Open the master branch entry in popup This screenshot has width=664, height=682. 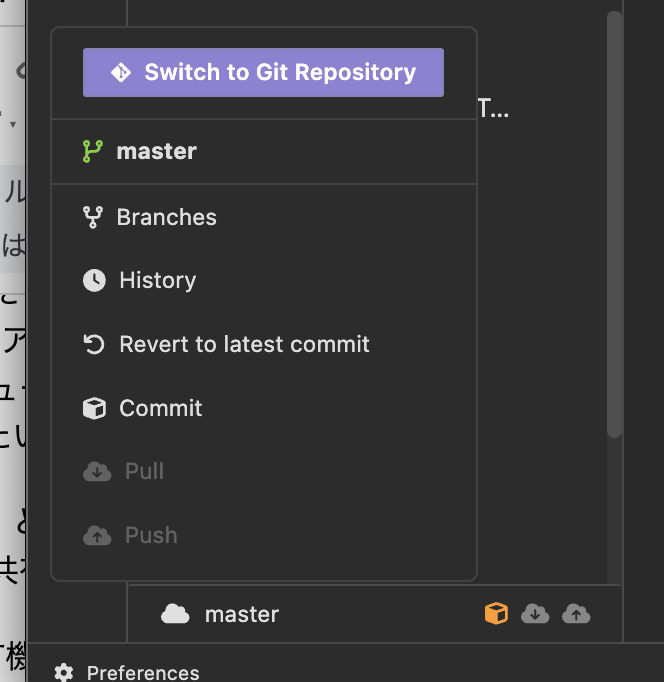(264, 151)
